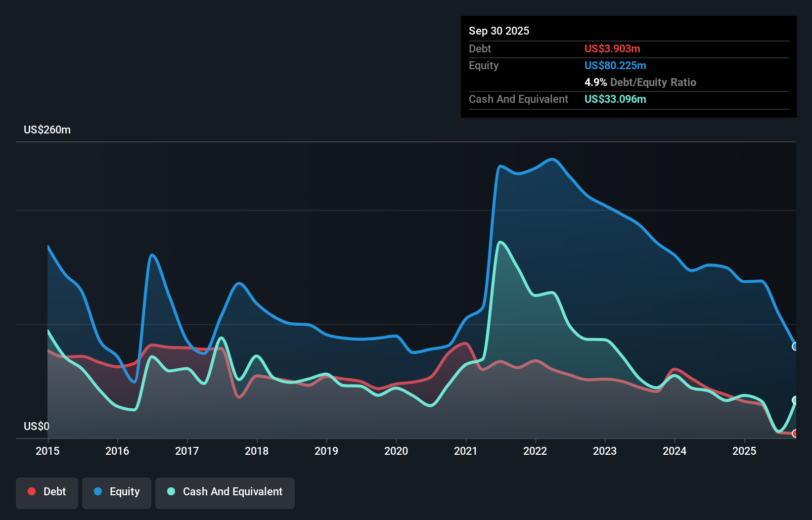Viewport: 812px width, 520px height.
Task: Click the US$80.225m equity figure
Action: pyautogui.click(x=615, y=65)
